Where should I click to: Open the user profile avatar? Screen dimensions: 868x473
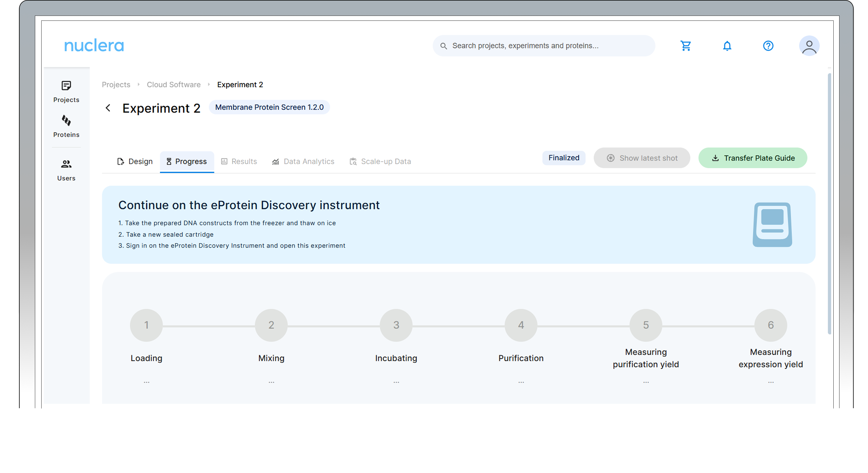809,46
